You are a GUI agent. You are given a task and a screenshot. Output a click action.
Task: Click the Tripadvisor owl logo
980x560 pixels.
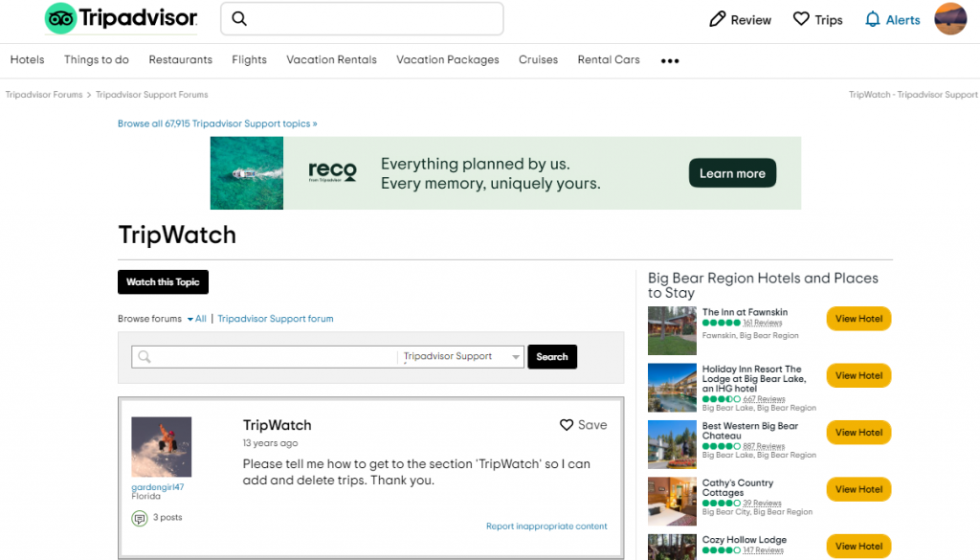point(60,18)
